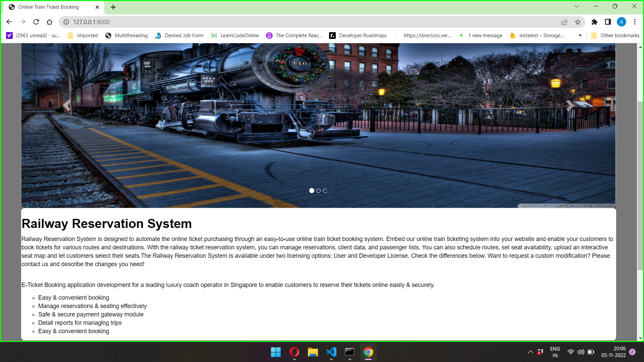The height and width of the screenshot is (362, 644).
Task: Expand overflow bookmarks with the chevron
Action: [580, 35]
